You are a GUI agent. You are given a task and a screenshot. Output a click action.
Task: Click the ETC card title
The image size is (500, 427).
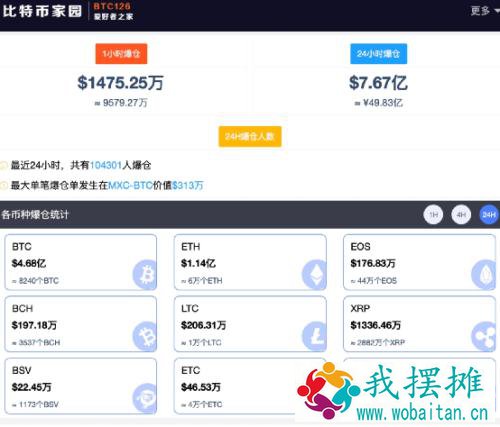tap(191, 370)
